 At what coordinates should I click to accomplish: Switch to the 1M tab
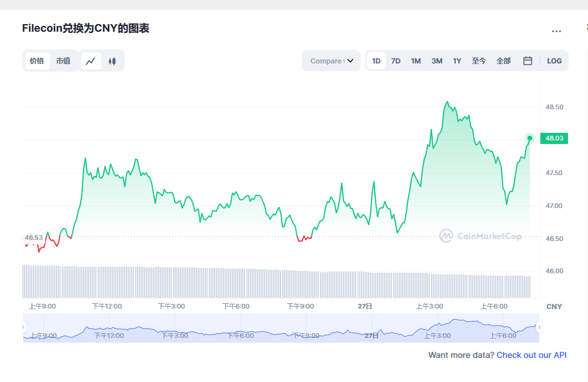coord(416,61)
